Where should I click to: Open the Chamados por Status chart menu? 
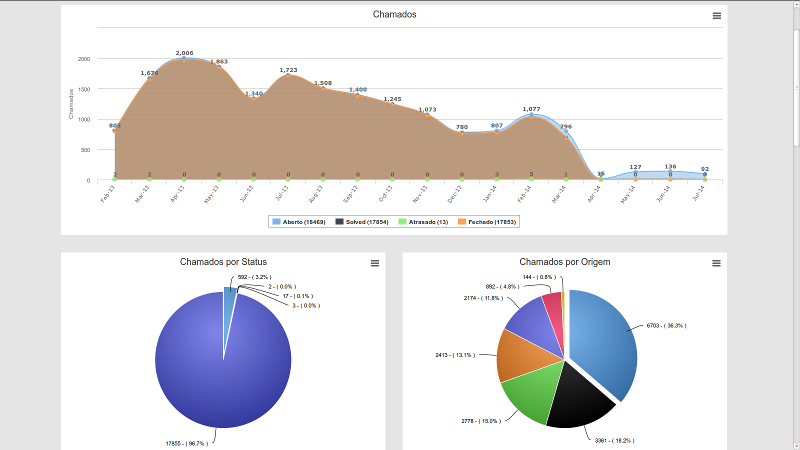[375, 263]
